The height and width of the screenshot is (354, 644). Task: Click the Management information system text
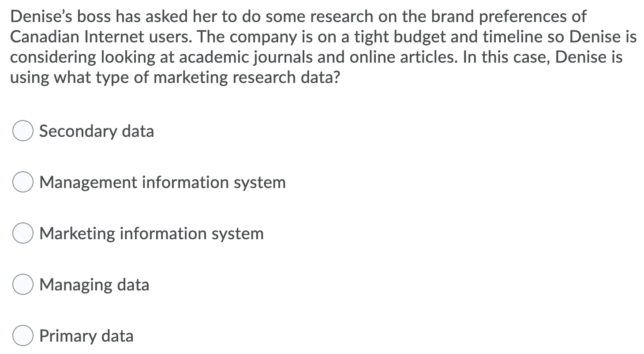click(162, 182)
